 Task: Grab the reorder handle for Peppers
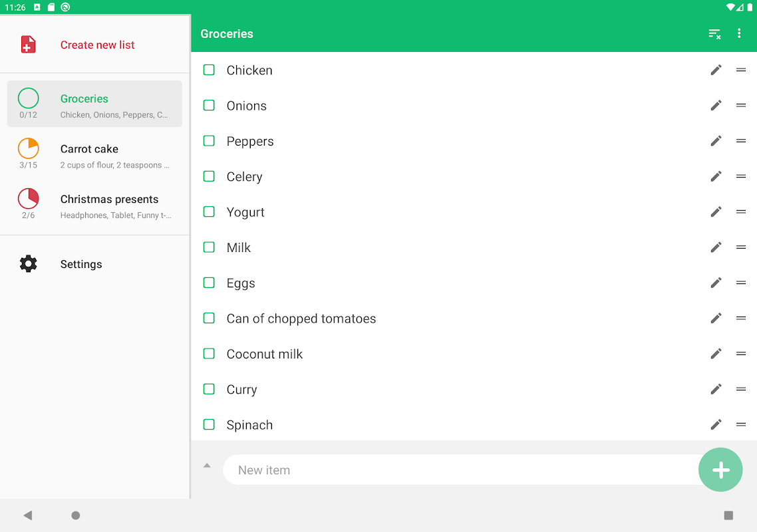[x=741, y=141]
